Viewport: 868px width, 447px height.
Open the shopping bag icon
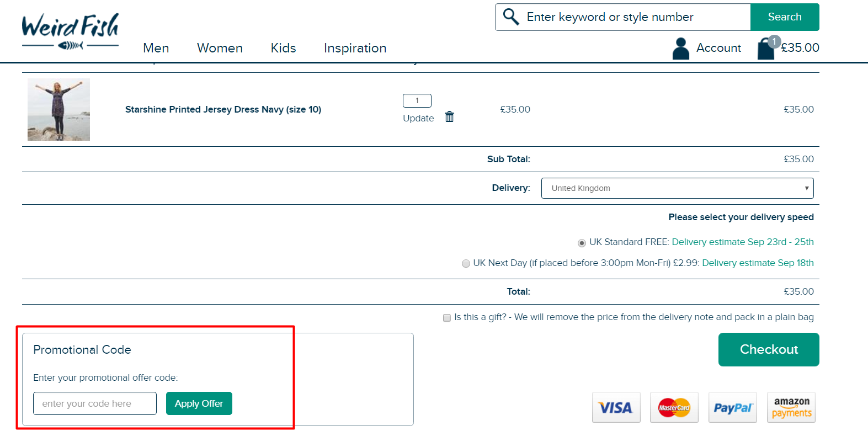click(766, 48)
